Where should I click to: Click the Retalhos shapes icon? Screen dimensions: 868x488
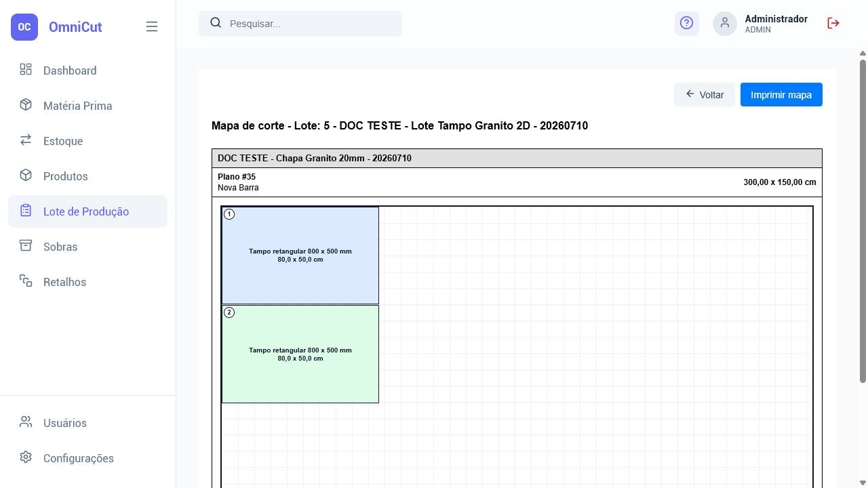[x=26, y=281]
